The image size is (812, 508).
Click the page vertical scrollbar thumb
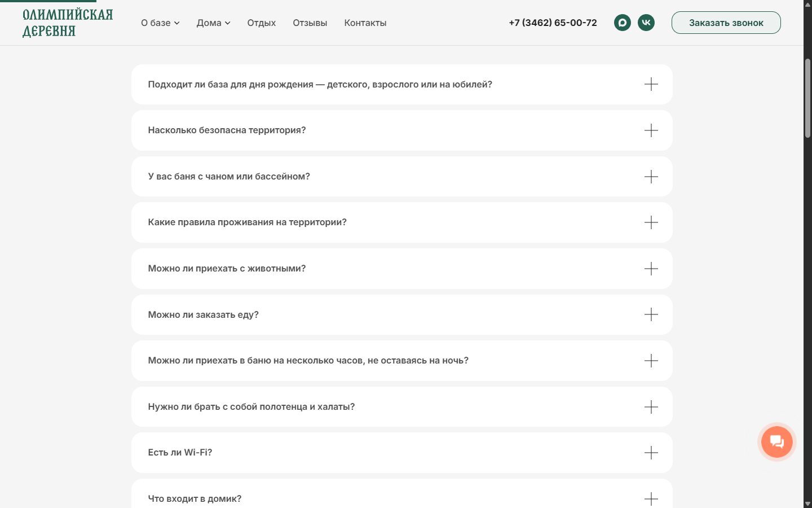click(807, 98)
